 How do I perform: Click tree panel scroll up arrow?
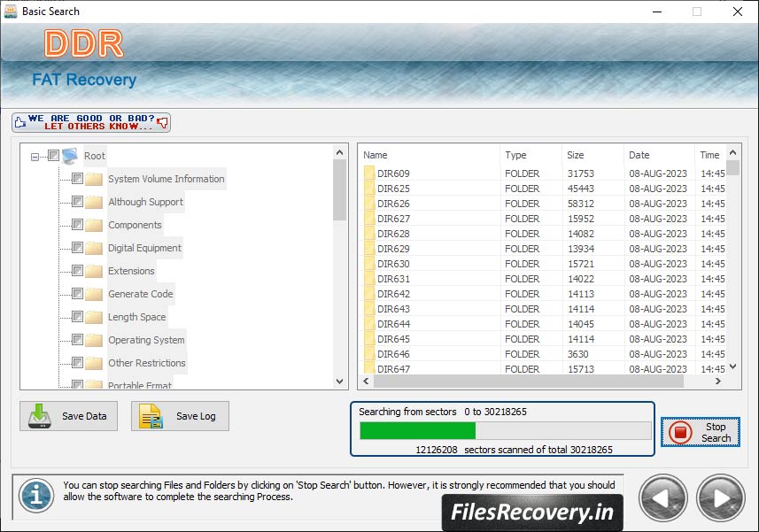click(x=340, y=152)
